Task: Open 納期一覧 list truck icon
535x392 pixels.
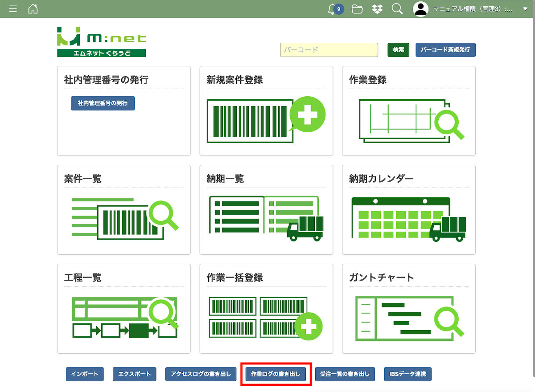Action: (x=266, y=219)
